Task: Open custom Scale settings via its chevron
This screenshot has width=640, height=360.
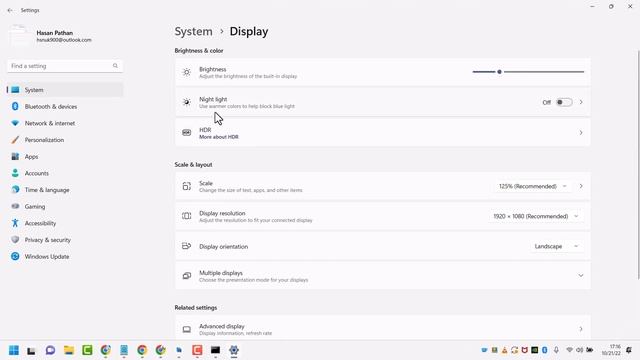Action: pyautogui.click(x=581, y=186)
